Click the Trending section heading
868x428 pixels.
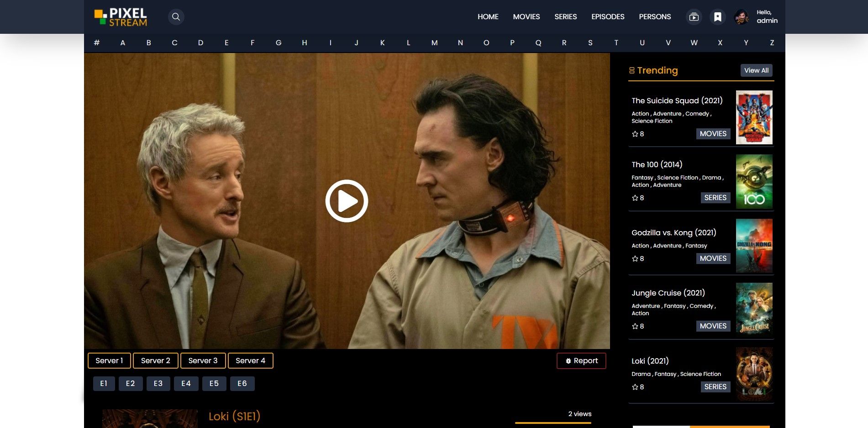coord(653,70)
